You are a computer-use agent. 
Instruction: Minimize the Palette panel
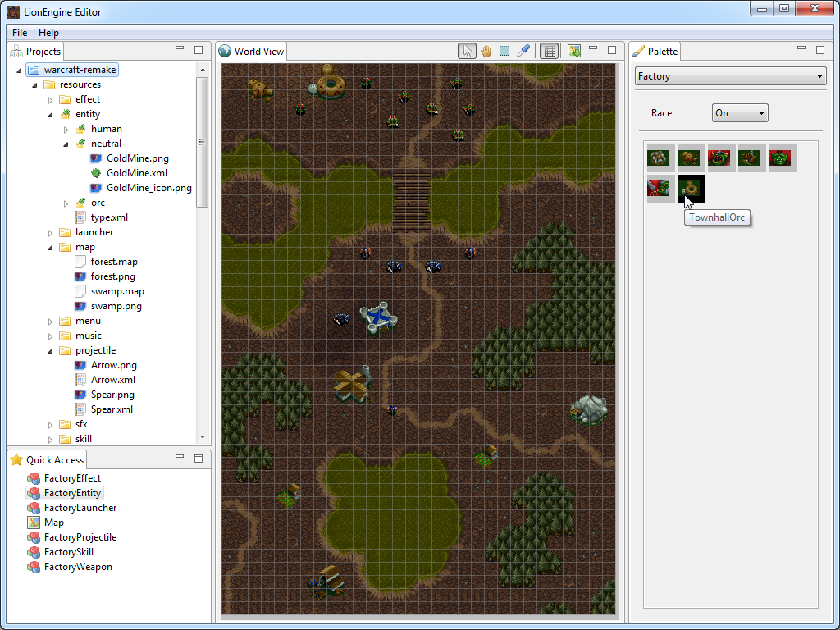(801, 48)
